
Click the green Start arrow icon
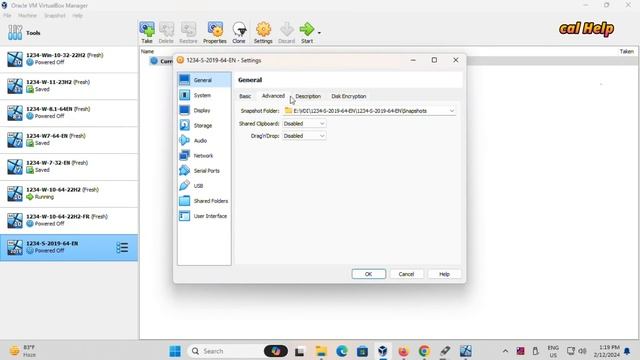click(x=307, y=29)
